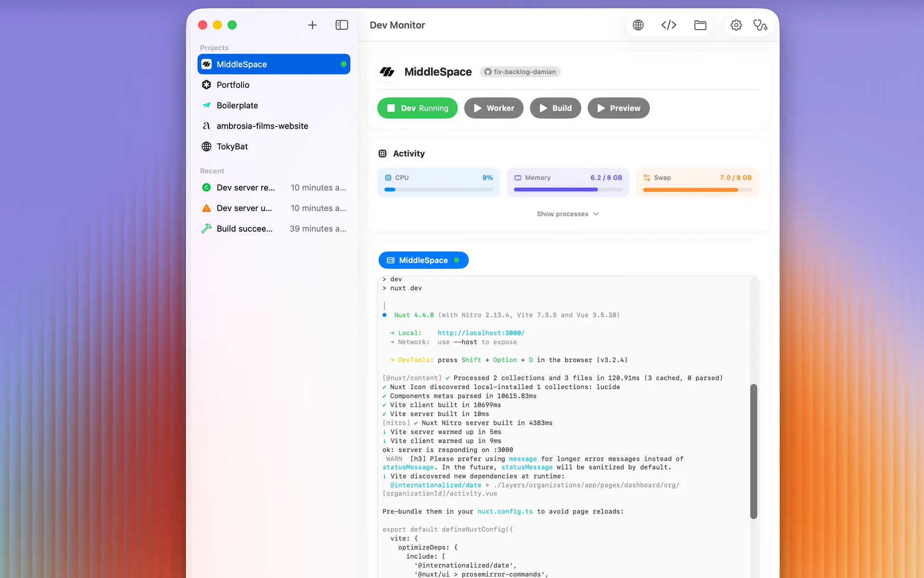924x578 pixels.
Task: Open the stethoscope diagnostics icon
Action: (x=760, y=25)
